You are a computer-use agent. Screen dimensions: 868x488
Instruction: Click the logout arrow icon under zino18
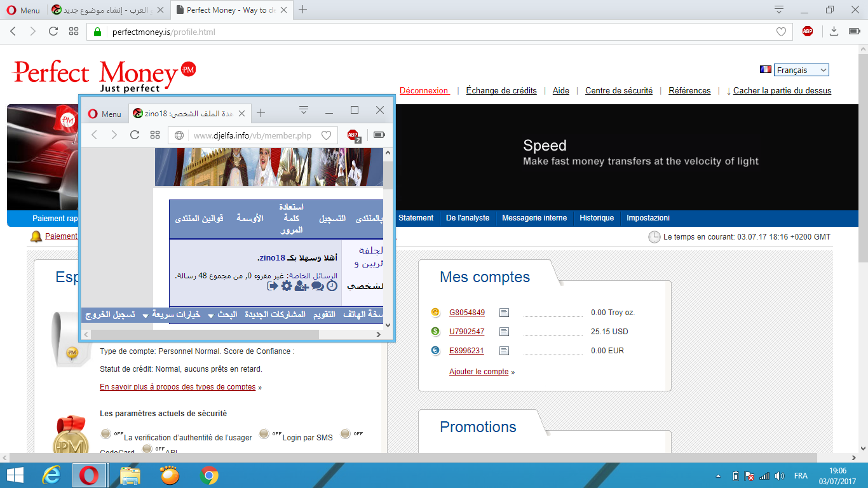[273, 286]
